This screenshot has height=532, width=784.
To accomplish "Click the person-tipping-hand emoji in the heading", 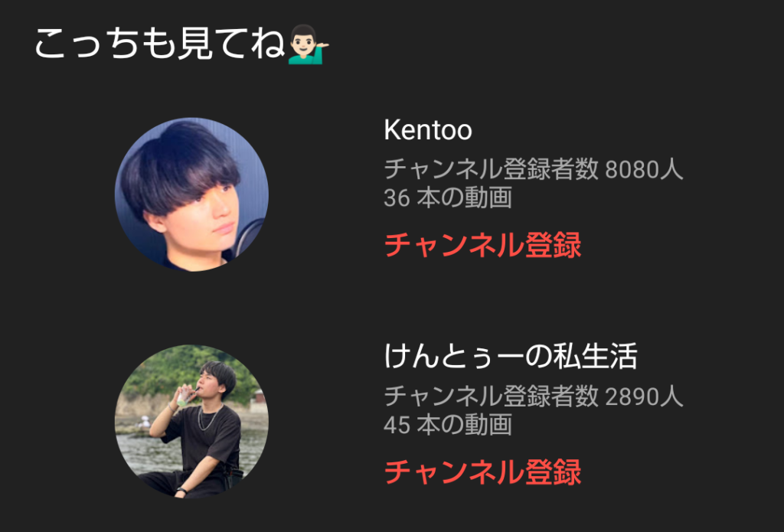I will point(308,44).
